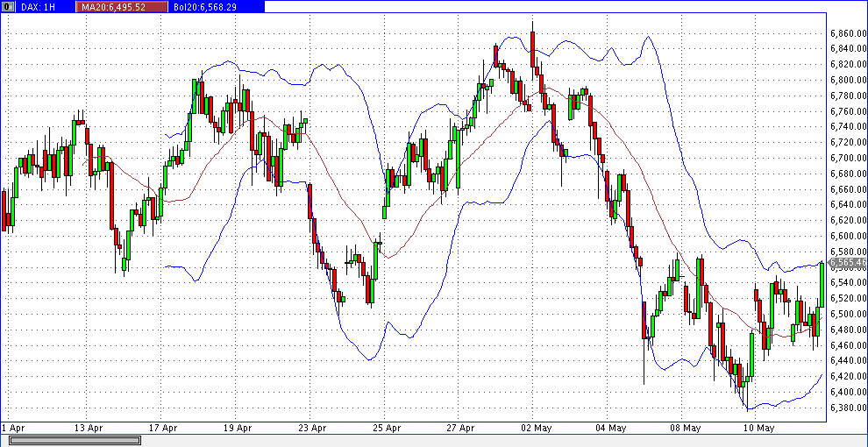Click the 6,440.00 price axis label

pyautogui.click(x=848, y=361)
